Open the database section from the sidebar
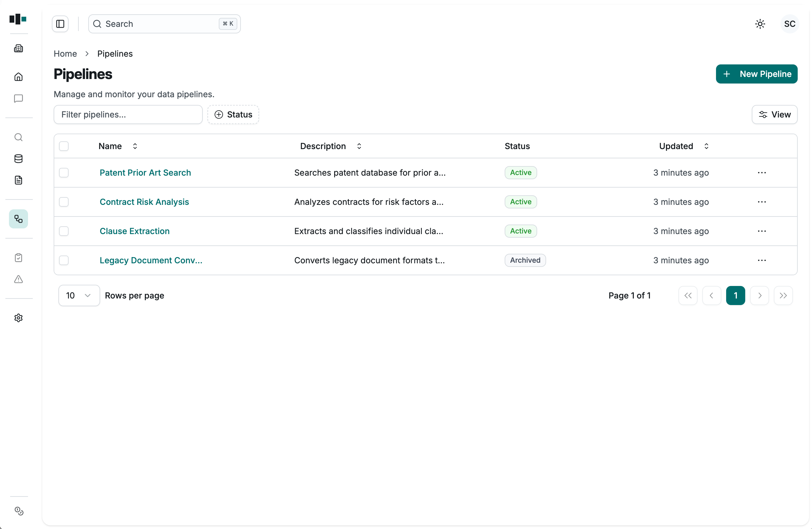The image size is (812, 529). tap(18, 158)
